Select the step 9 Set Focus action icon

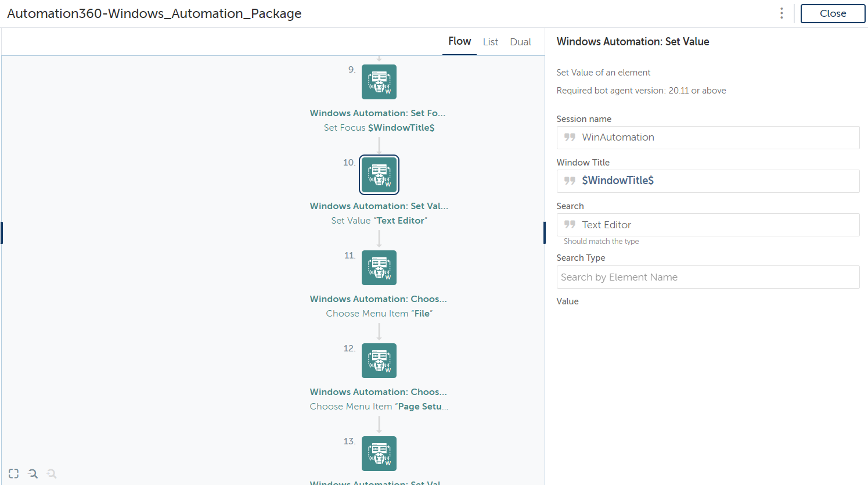pos(379,82)
